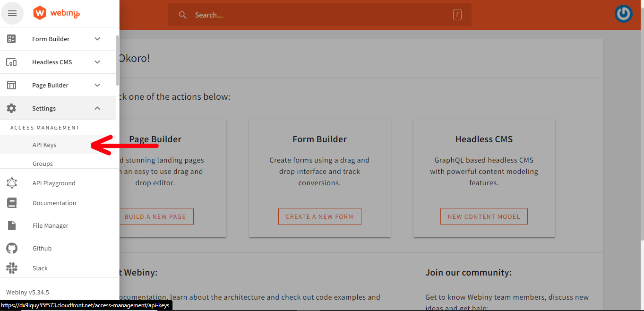The width and height of the screenshot is (644, 311).
Task: Expand the Headless CMS chevron
Action: (x=97, y=62)
